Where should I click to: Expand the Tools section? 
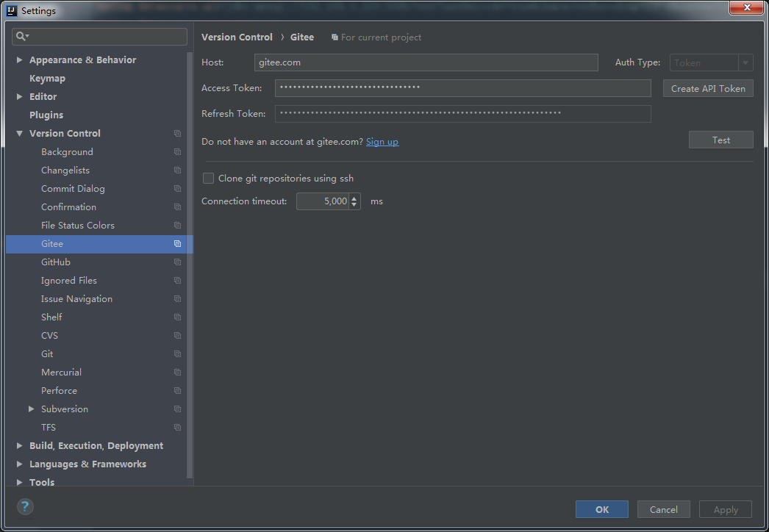(x=19, y=483)
